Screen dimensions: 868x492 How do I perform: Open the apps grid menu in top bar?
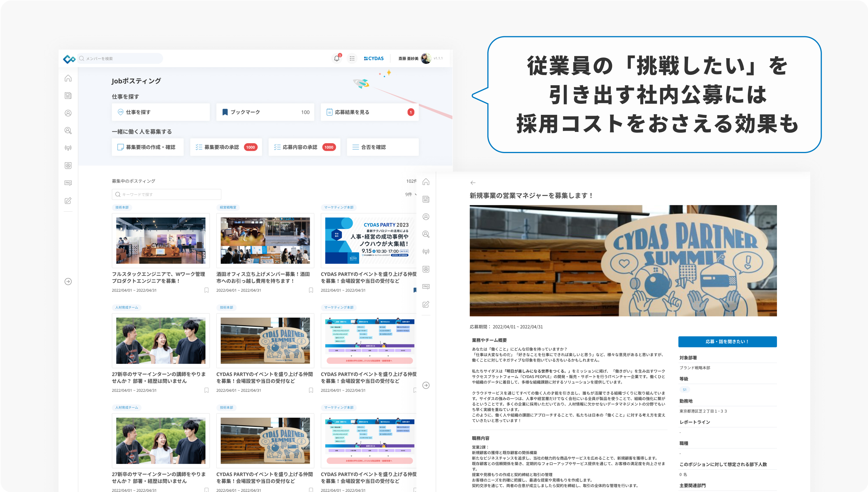(x=352, y=59)
